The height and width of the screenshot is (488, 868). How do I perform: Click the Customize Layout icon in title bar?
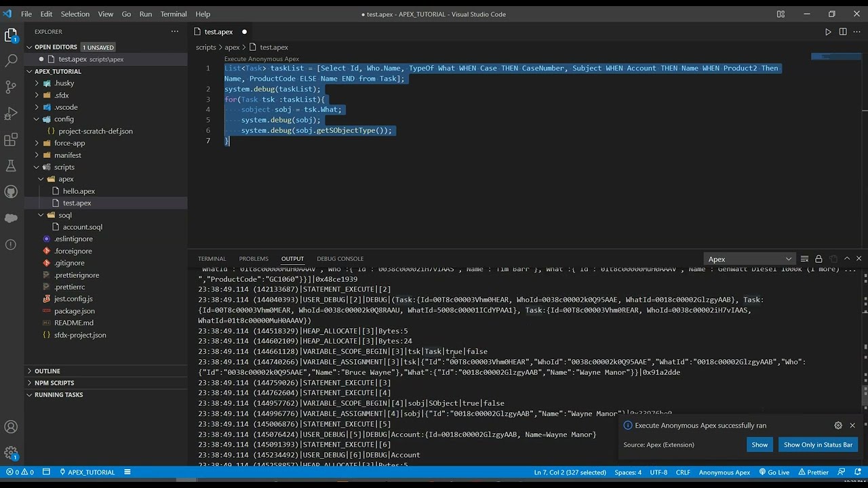(x=781, y=14)
